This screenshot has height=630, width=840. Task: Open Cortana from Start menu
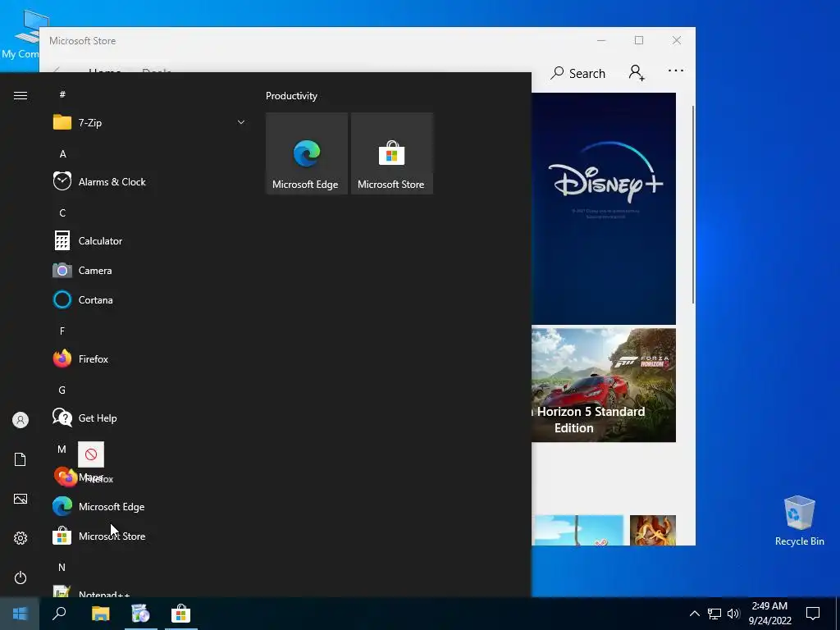[x=149, y=299]
